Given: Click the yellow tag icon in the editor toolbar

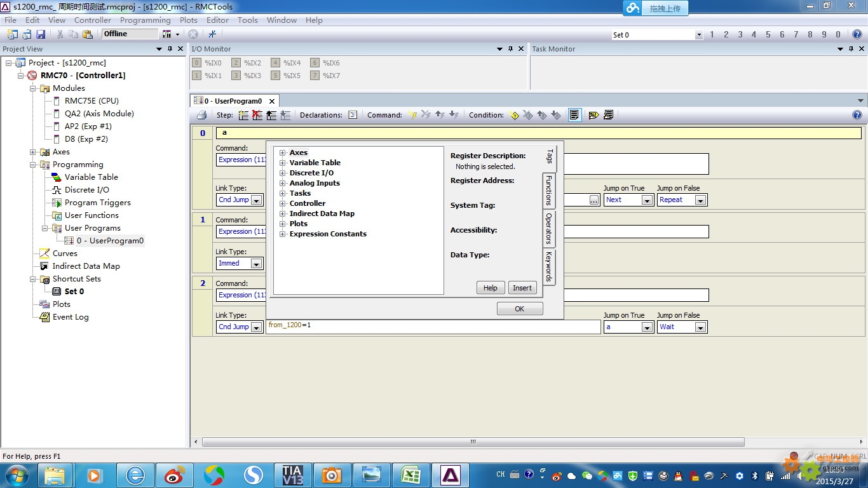Looking at the screenshot, I should [593, 115].
